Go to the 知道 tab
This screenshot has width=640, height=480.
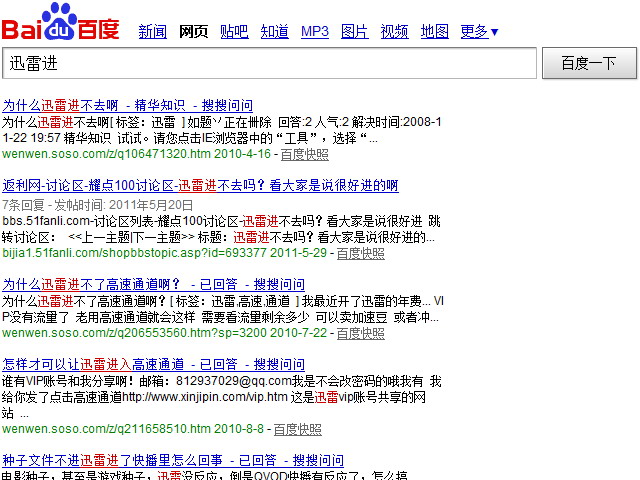[x=275, y=31]
